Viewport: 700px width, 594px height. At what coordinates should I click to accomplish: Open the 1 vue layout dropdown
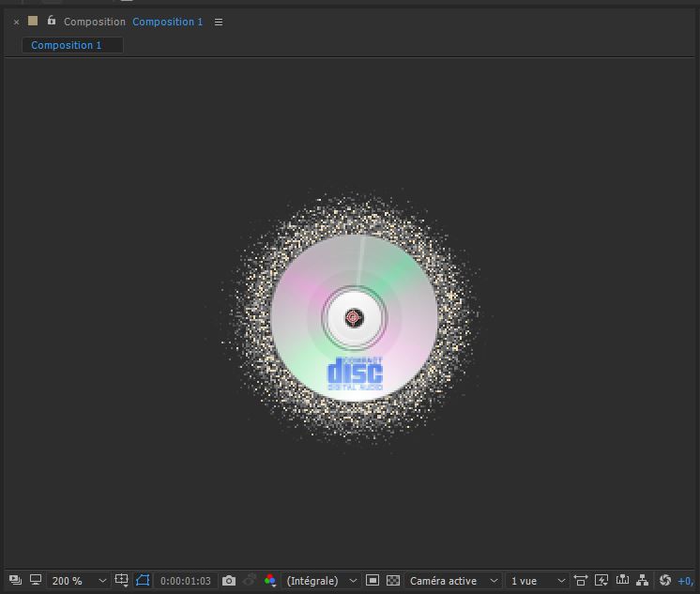pos(538,581)
